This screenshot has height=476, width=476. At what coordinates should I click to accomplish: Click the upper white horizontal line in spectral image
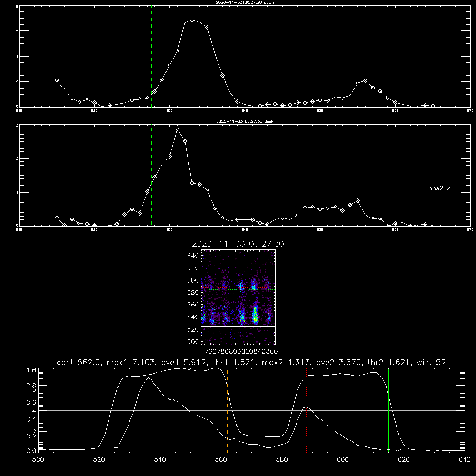click(x=238, y=268)
